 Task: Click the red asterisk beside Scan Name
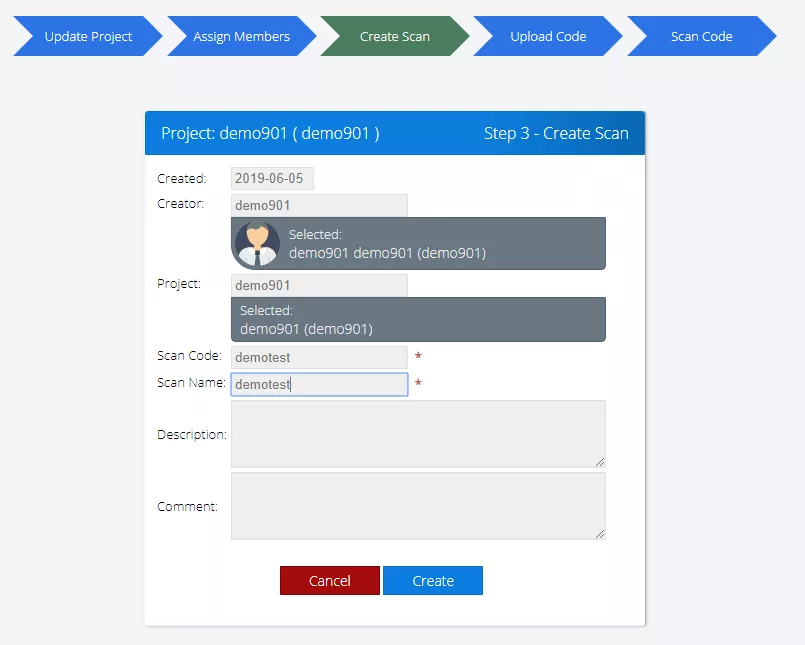pos(418,383)
